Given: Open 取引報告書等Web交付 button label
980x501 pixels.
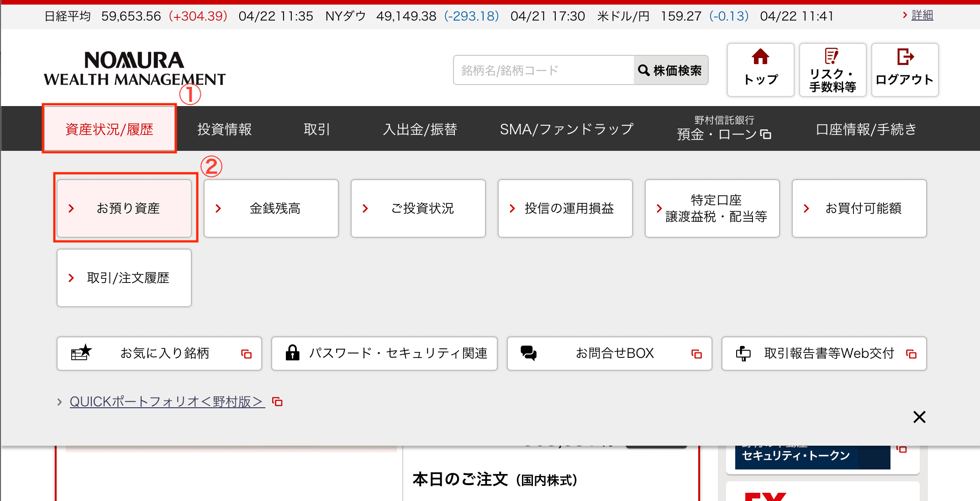Looking at the screenshot, I should pyautogui.click(x=829, y=353).
